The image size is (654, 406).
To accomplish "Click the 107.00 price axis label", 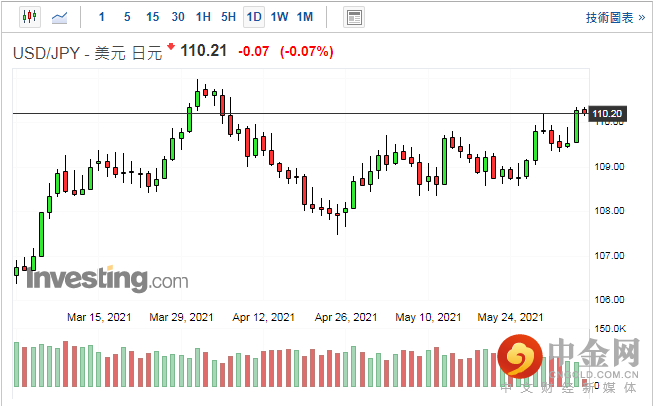I will (x=609, y=255).
